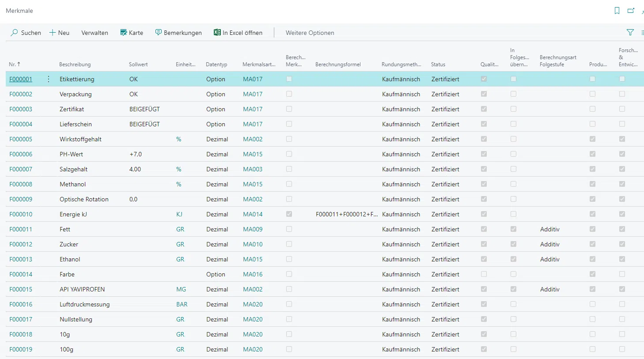
Task: Open MA017 link in Verpackung row
Action: 253,94
